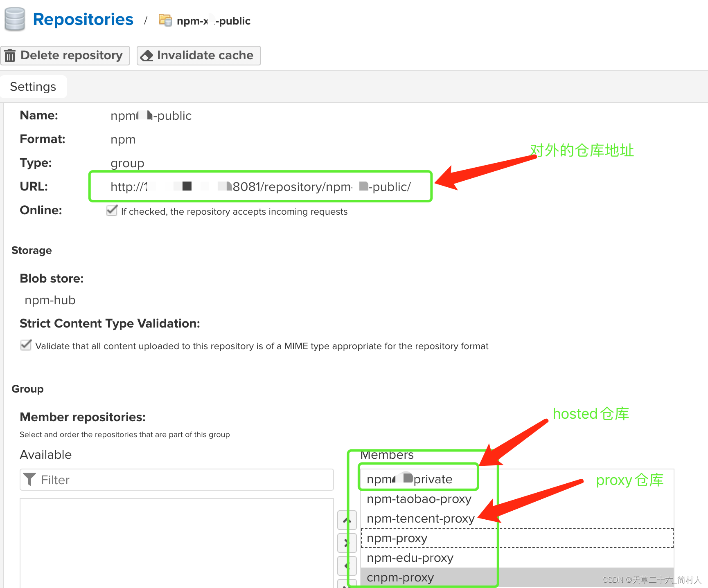Screen dimensions: 708x588
Task: Toggle the Online checkbox
Action: 112,211
